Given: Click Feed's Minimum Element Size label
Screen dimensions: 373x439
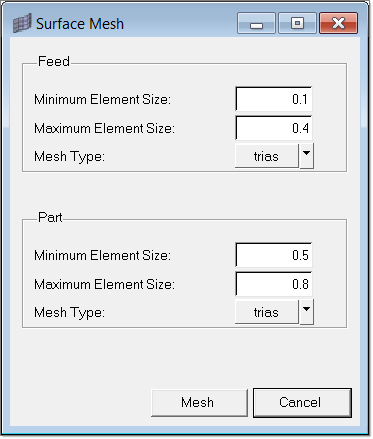Looking at the screenshot, I should (x=102, y=99).
